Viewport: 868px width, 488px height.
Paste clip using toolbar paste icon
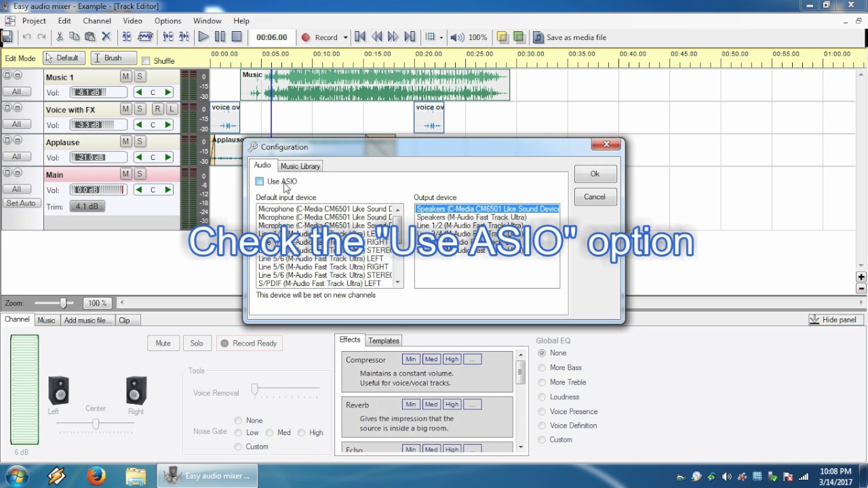90,37
